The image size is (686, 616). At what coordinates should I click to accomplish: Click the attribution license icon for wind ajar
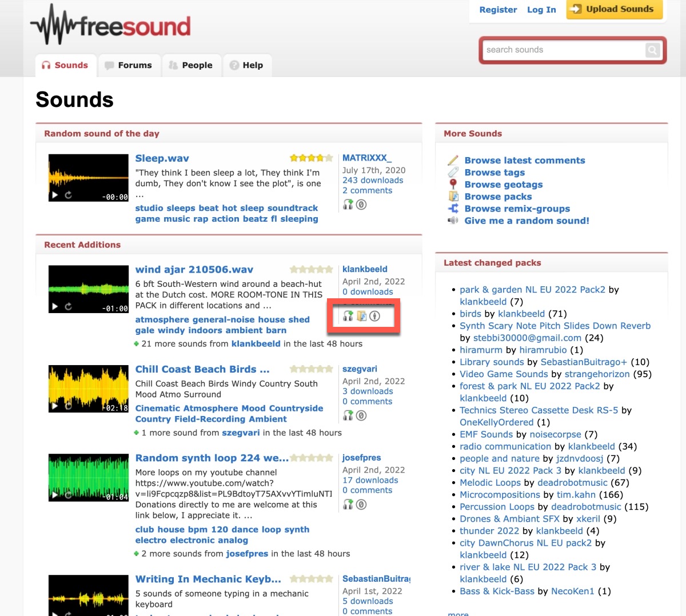(x=374, y=315)
